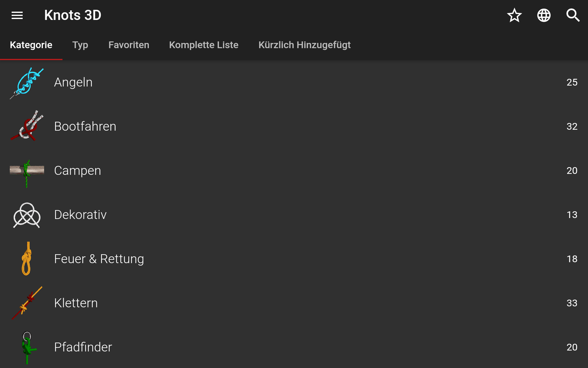Open the Klettern category with 33 knots
This screenshot has height=368, width=588.
294,303
